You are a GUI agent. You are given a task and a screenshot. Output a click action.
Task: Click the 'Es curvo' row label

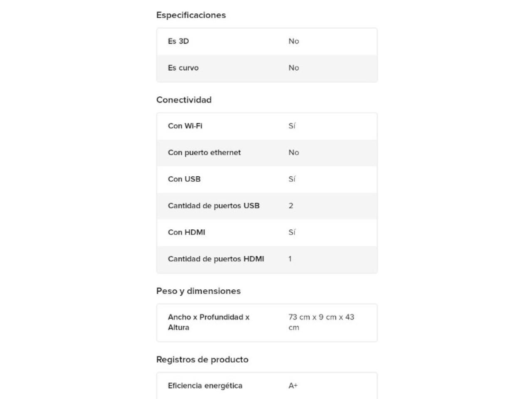pos(183,68)
